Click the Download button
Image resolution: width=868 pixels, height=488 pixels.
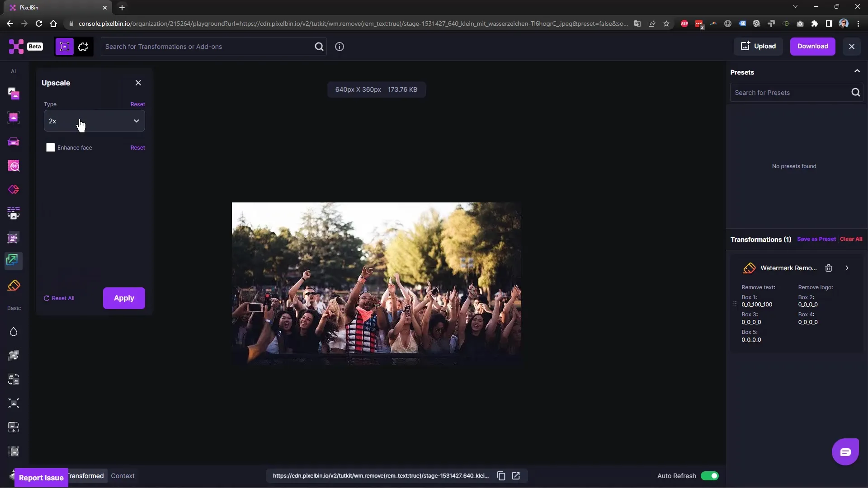point(812,46)
